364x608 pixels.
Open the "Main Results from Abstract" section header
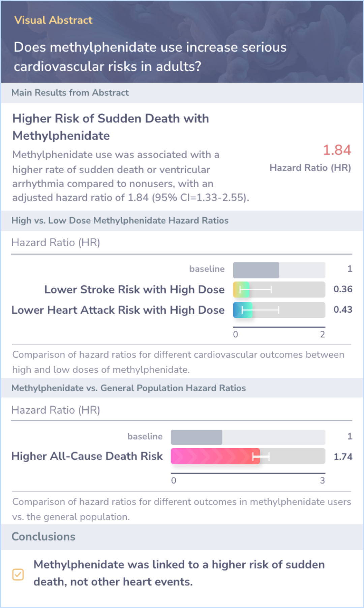pyautogui.click(x=70, y=93)
